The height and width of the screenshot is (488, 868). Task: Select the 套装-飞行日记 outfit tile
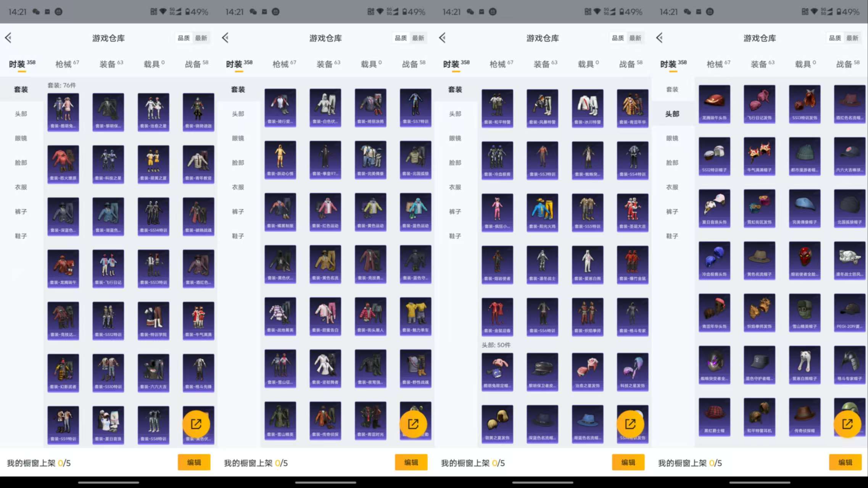click(x=108, y=268)
